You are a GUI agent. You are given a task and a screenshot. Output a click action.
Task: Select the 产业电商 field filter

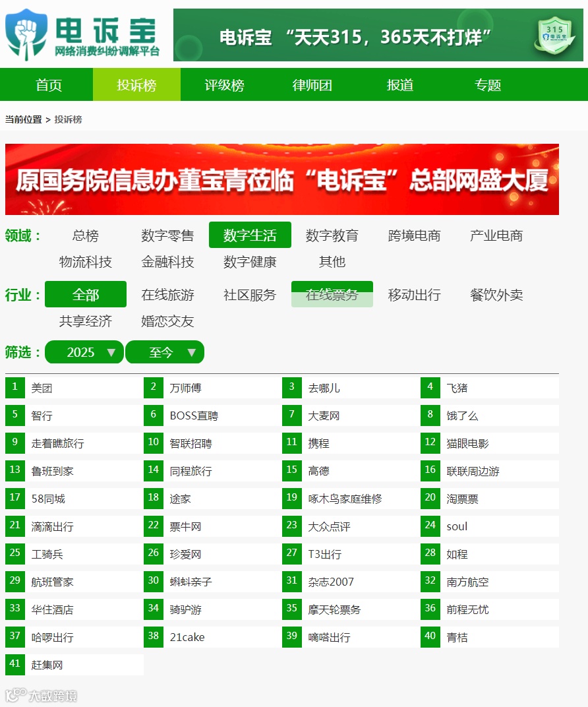(496, 235)
